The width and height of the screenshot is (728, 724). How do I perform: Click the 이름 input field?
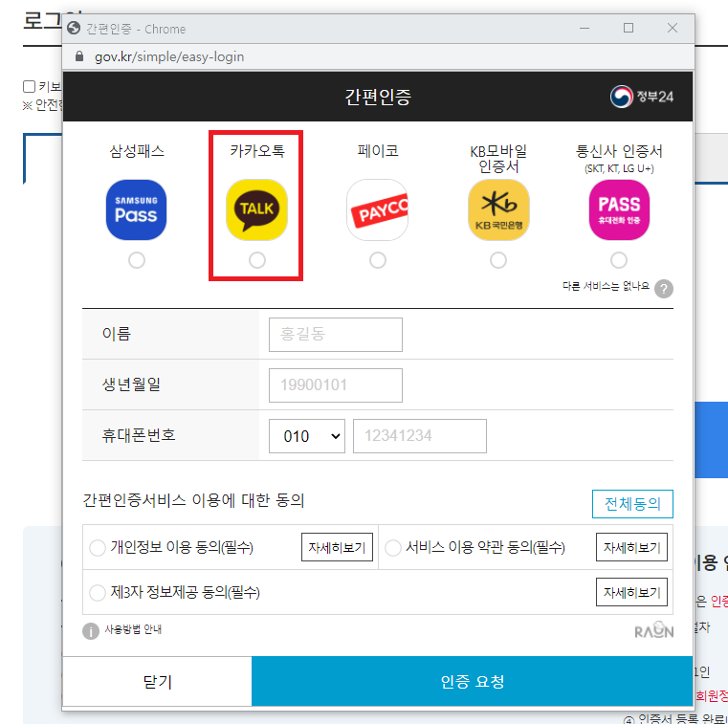pyautogui.click(x=335, y=334)
